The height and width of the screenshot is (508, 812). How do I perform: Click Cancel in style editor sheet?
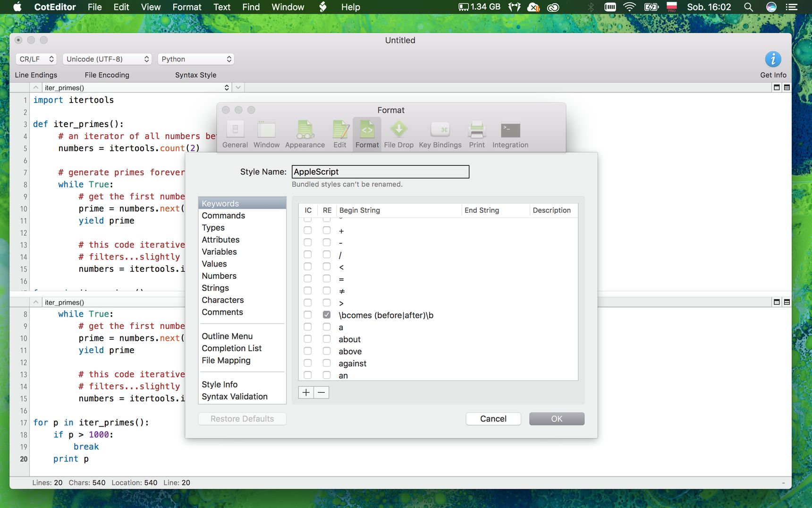click(493, 419)
